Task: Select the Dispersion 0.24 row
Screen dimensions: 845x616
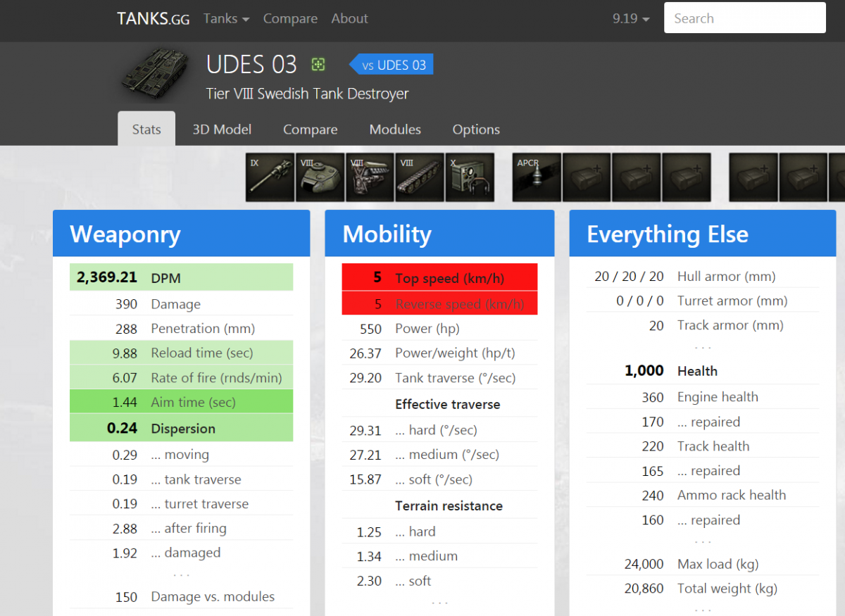Action: pyautogui.click(x=182, y=428)
